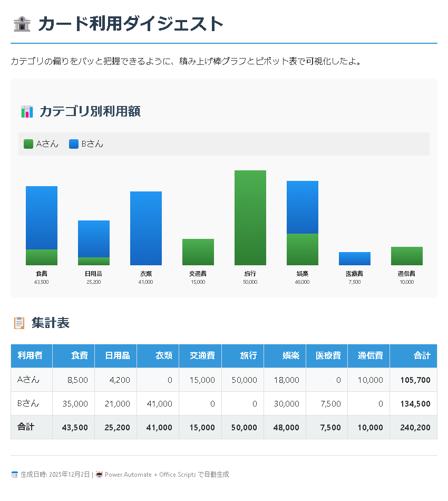Click the 7,500 value under 医療費 bar
The height and width of the screenshot is (501, 448).
355,282
